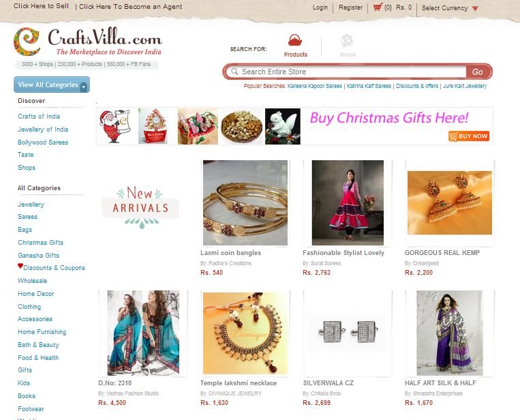Image resolution: width=520 pixels, height=420 pixels.
Task: Select the Shops search icon
Action: [347, 41]
